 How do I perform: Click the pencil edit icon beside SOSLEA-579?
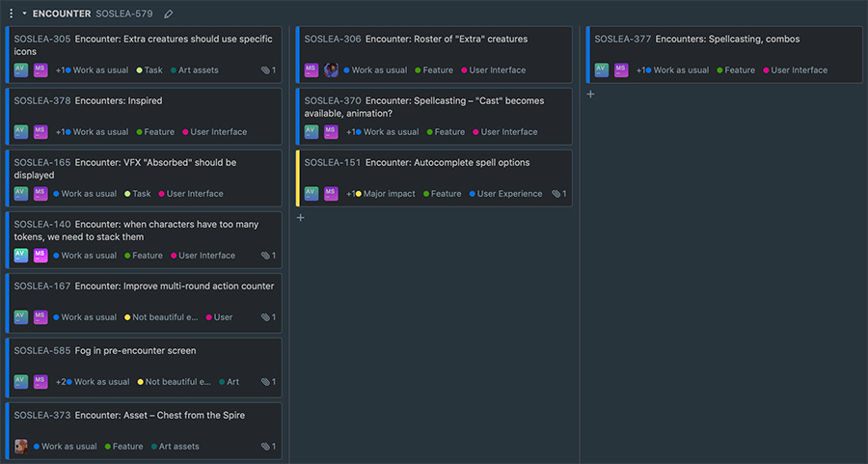pyautogui.click(x=169, y=14)
